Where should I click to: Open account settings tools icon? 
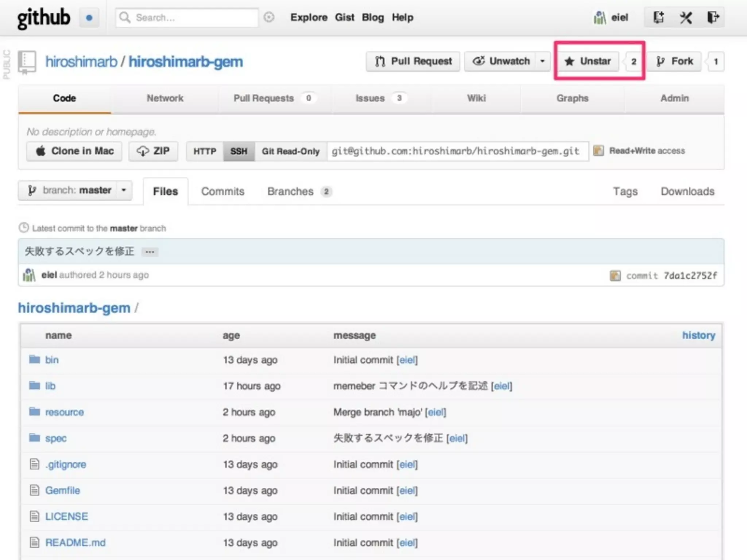click(686, 17)
